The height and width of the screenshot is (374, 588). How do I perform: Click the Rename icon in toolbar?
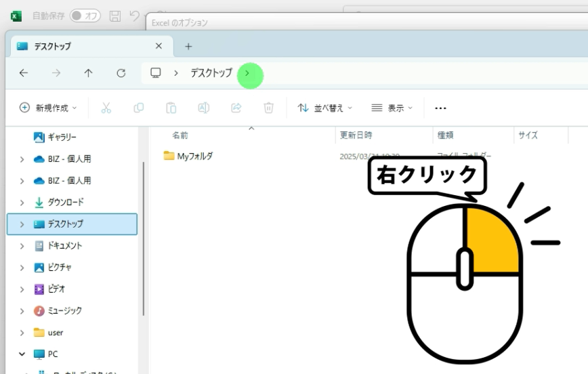(x=204, y=108)
